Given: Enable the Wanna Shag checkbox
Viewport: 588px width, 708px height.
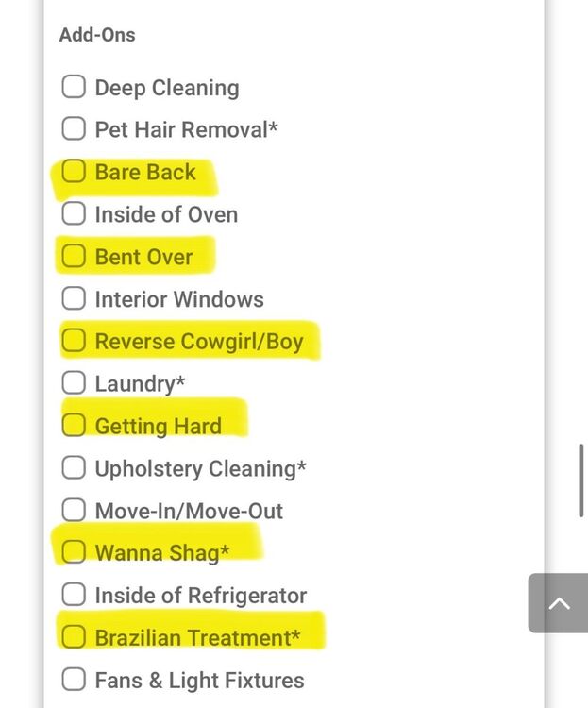Looking at the screenshot, I should pos(74,552).
